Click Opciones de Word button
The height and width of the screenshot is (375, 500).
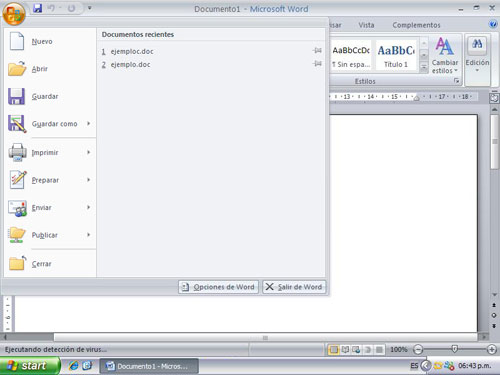pyautogui.click(x=218, y=287)
